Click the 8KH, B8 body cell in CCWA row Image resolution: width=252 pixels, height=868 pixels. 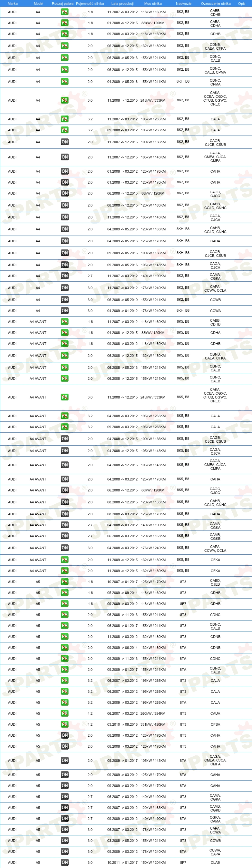click(x=183, y=311)
